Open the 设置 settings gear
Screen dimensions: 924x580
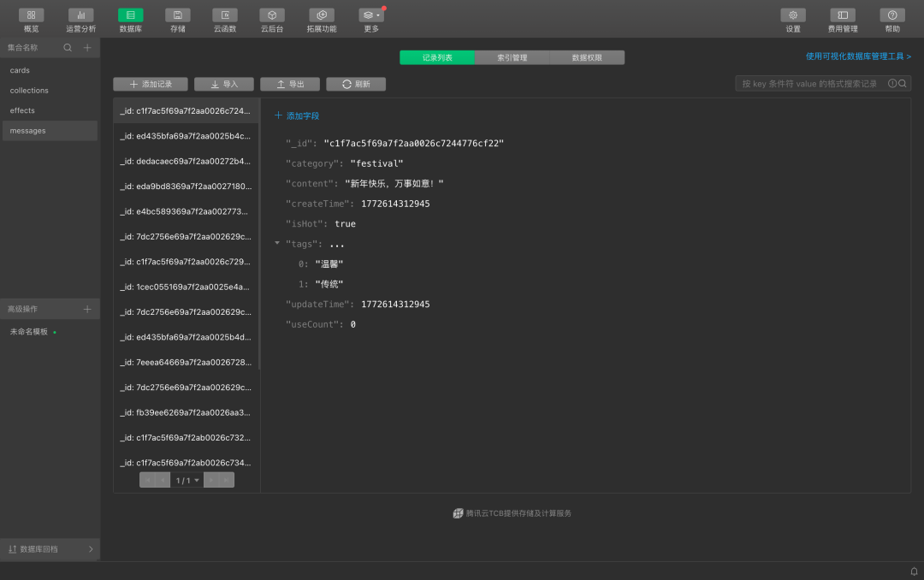point(793,15)
